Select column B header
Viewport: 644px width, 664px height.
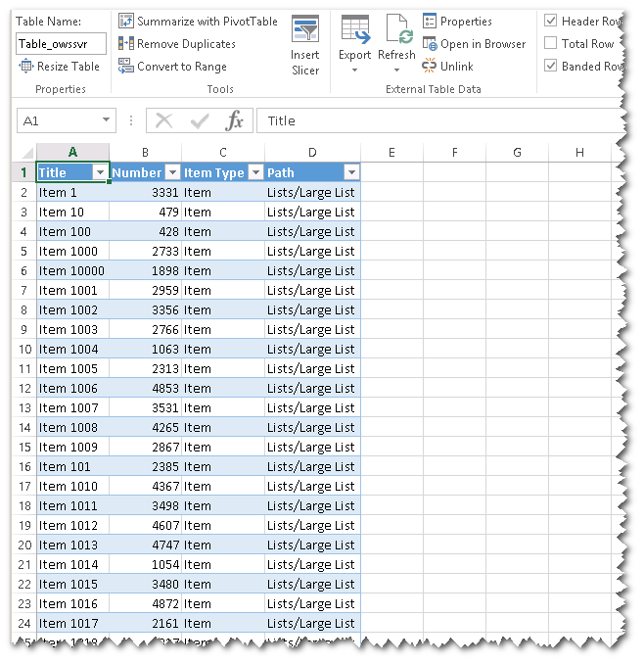[x=145, y=153]
